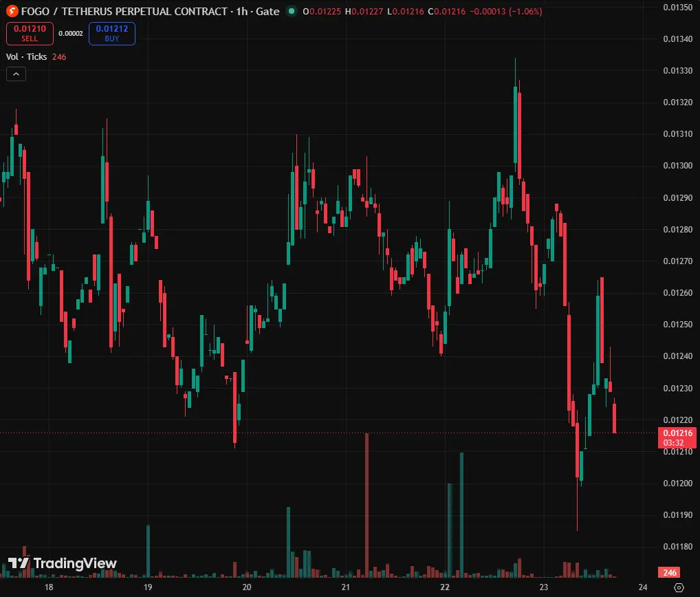Viewport: 700px width, 597px height.
Task: Click the 0.01200 price axis label
Action: [678, 484]
